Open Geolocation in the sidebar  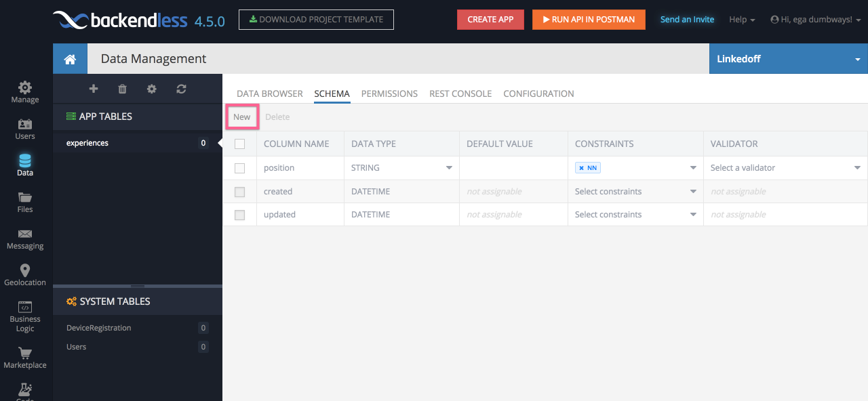point(24,274)
